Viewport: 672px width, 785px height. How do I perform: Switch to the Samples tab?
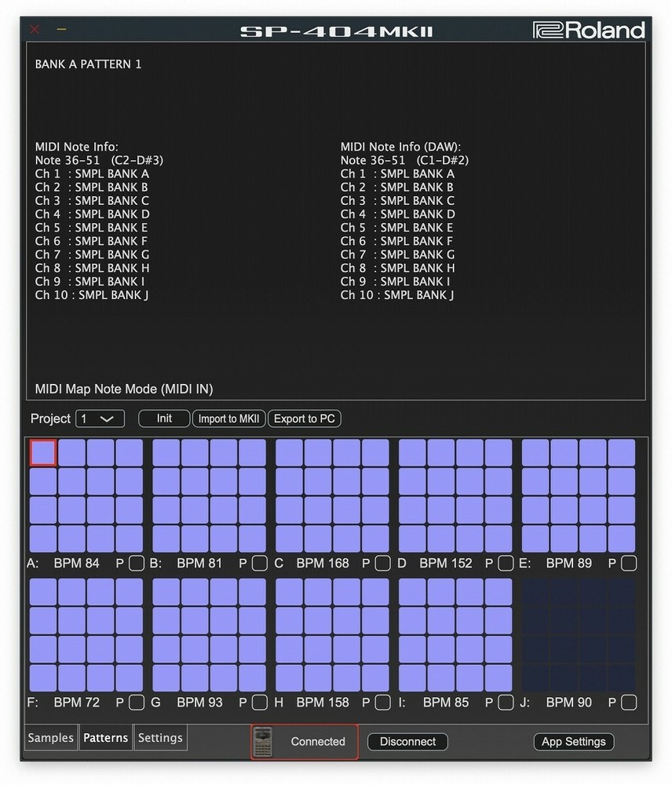coord(51,738)
